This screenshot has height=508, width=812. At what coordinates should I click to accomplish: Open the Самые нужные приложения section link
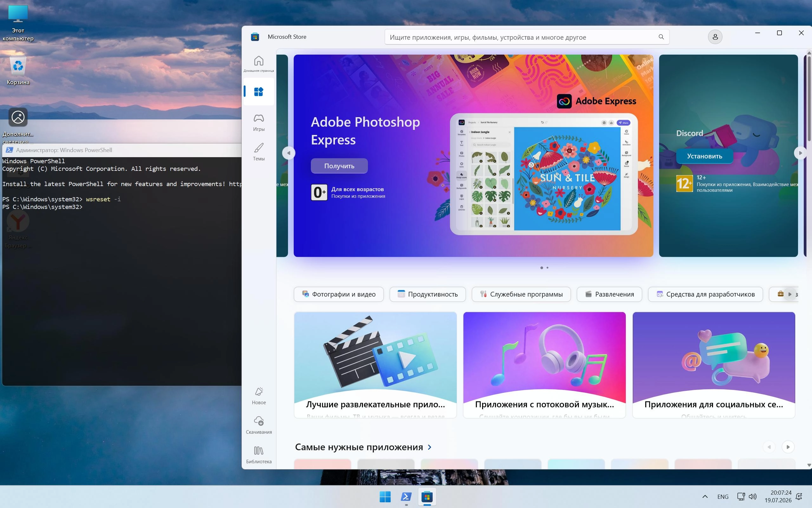pos(363,447)
